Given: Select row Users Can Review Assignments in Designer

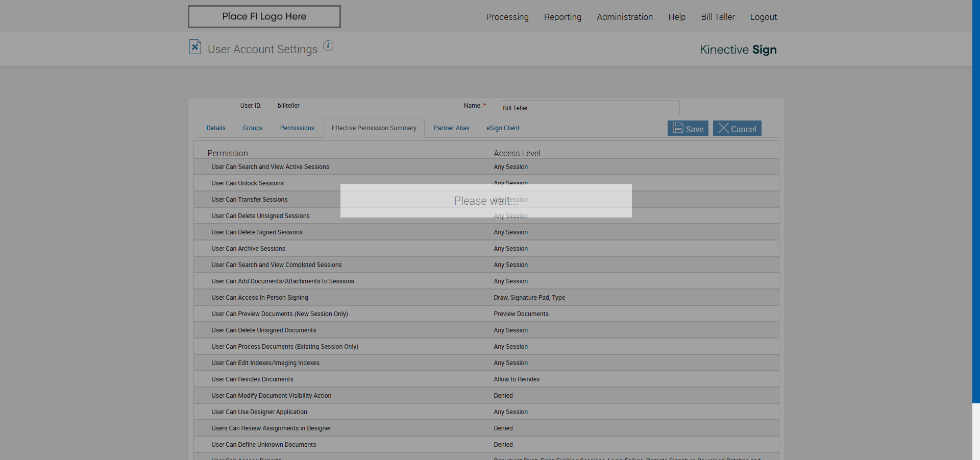Looking at the screenshot, I should [x=486, y=428].
